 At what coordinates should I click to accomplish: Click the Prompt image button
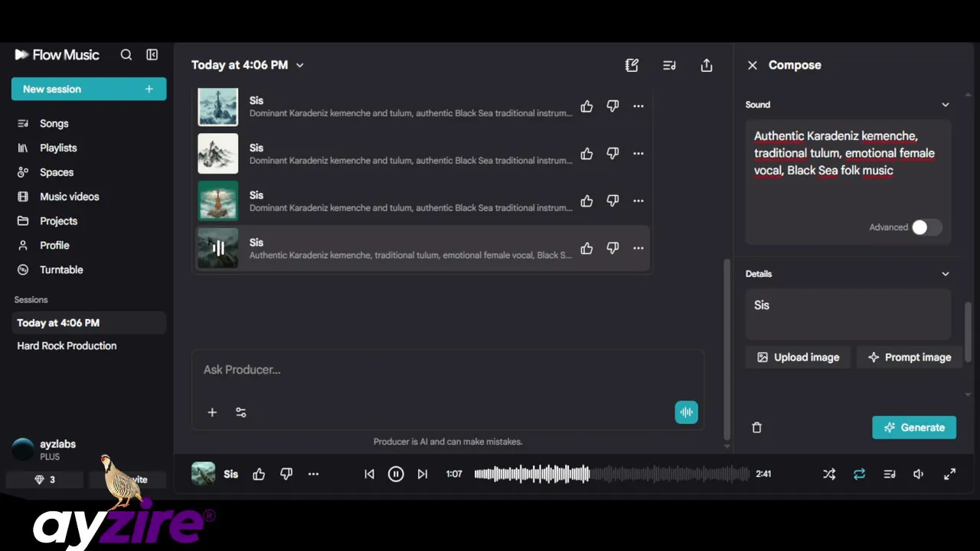pos(910,357)
